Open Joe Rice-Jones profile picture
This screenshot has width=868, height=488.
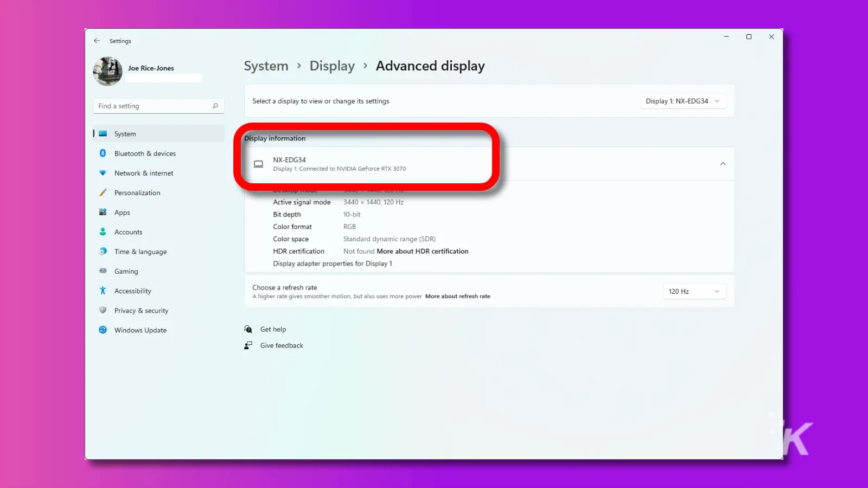coord(107,71)
